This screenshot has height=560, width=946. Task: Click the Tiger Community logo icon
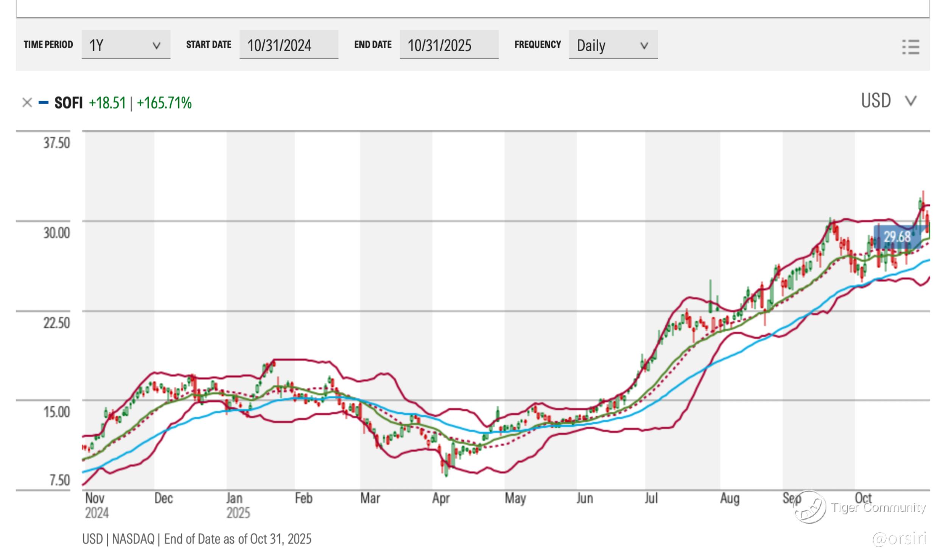point(810,507)
